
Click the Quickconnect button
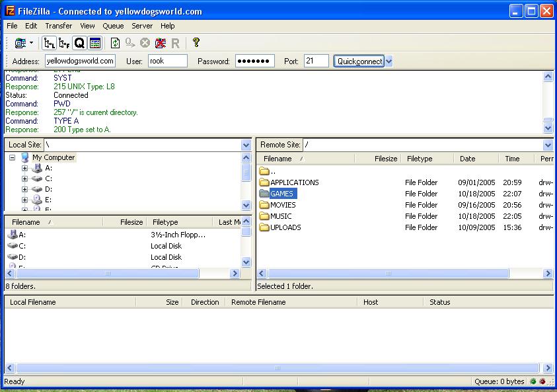[359, 61]
